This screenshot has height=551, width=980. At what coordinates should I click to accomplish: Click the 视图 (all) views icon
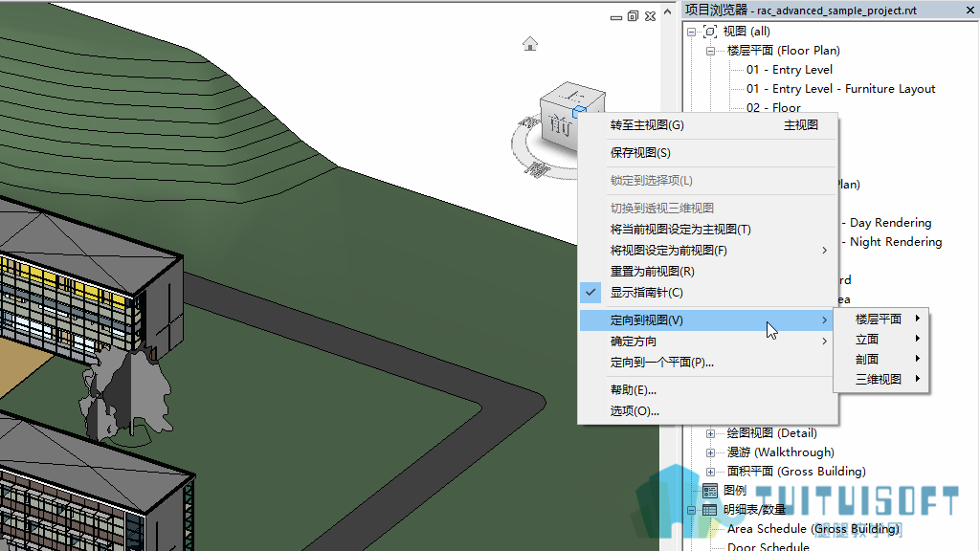pos(710,32)
